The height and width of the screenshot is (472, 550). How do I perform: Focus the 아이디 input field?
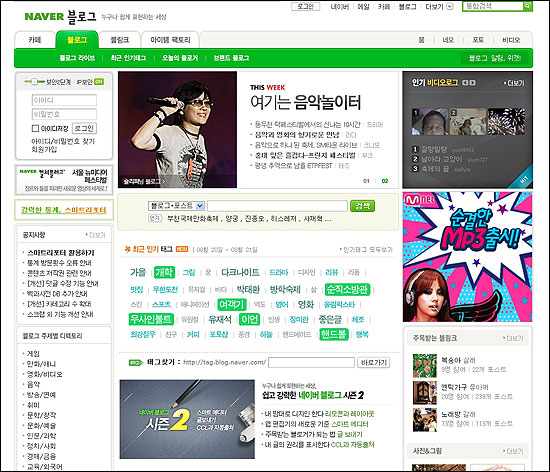[64, 100]
